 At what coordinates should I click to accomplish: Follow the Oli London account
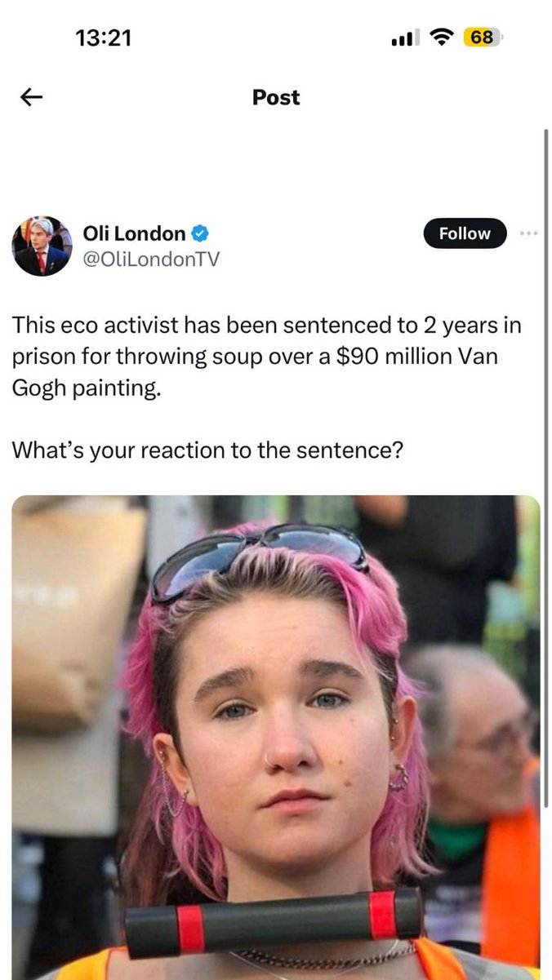(465, 233)
